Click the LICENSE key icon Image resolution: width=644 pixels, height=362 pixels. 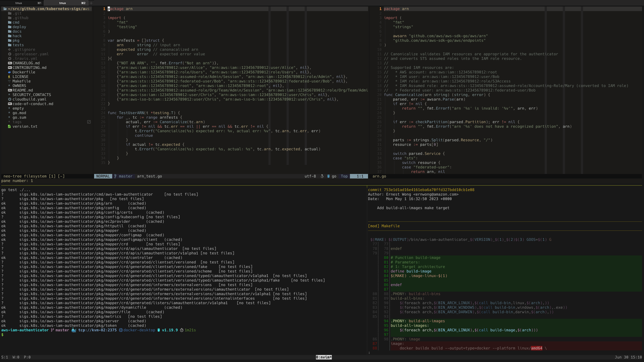click(9, 77)
